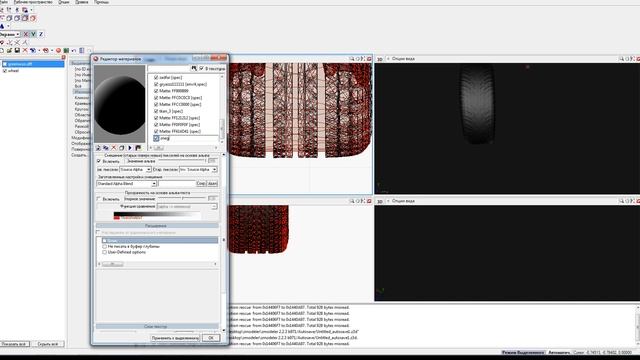Viewport: 640px width, 360px height.
Task: Open the 'Опции' menu
Action: 64,2
